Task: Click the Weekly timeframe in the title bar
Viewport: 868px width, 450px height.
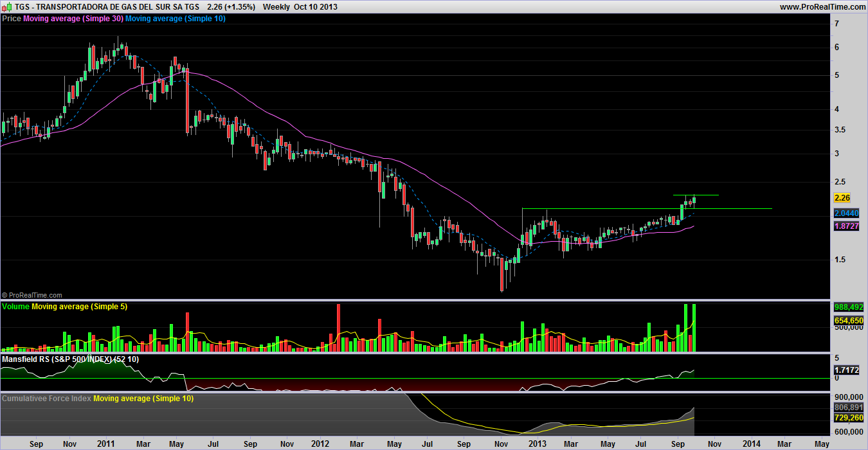Action: tap(276, 7)
